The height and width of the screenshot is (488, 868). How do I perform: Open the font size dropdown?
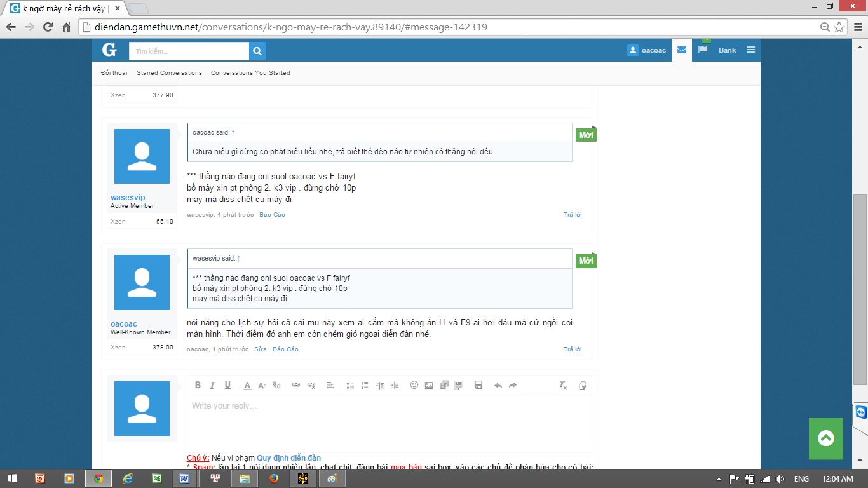262,385
